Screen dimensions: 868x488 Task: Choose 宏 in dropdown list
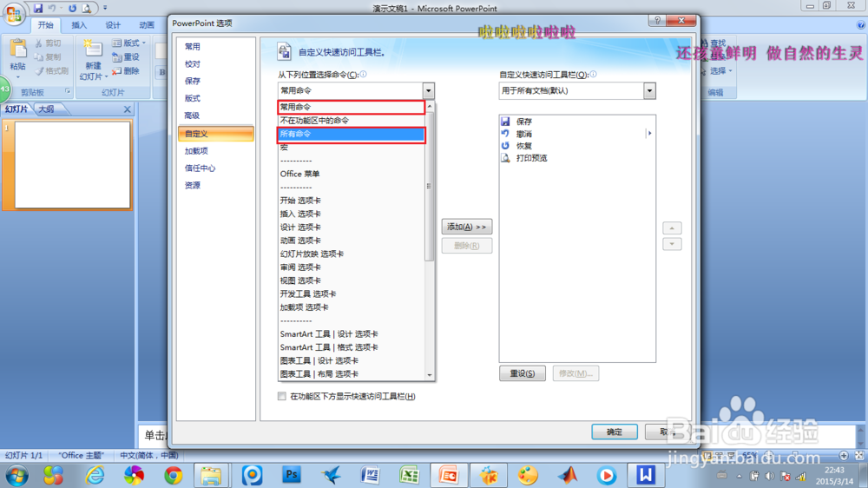tap(352, 148)
